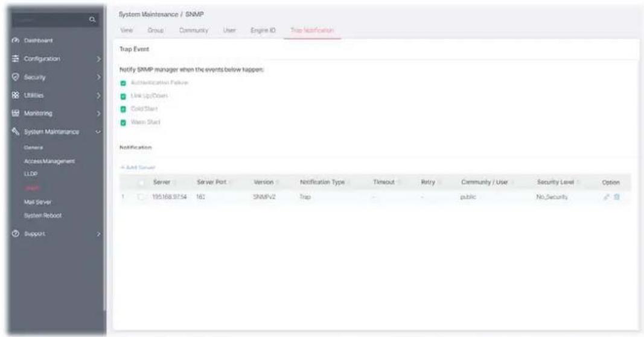Expand the Configuration menu chevron
This screenshot has width=644, height=337.
98,59
